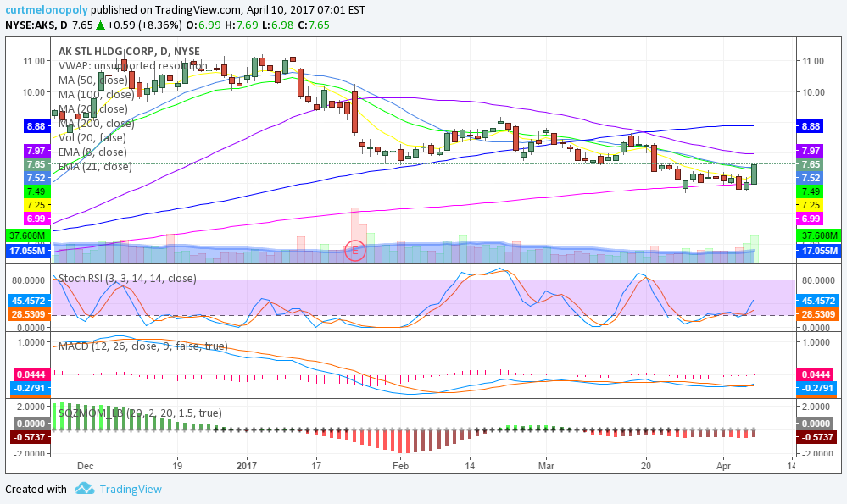847x504 pixels.
Task: Click the 45.4572 Stoch RSI value tag on right
Action: [817, 301]
